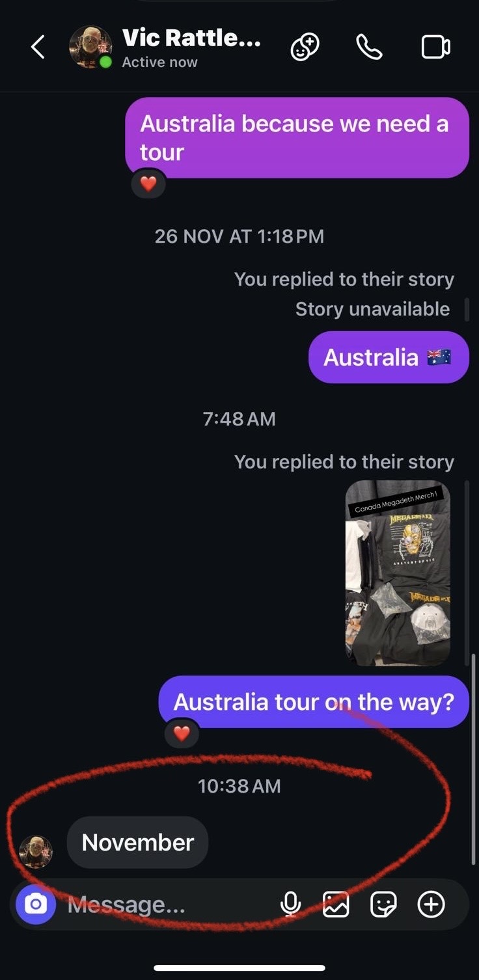Start a voice call with phone icon
Screen dimensions: 479x980
tap(369, 47)
